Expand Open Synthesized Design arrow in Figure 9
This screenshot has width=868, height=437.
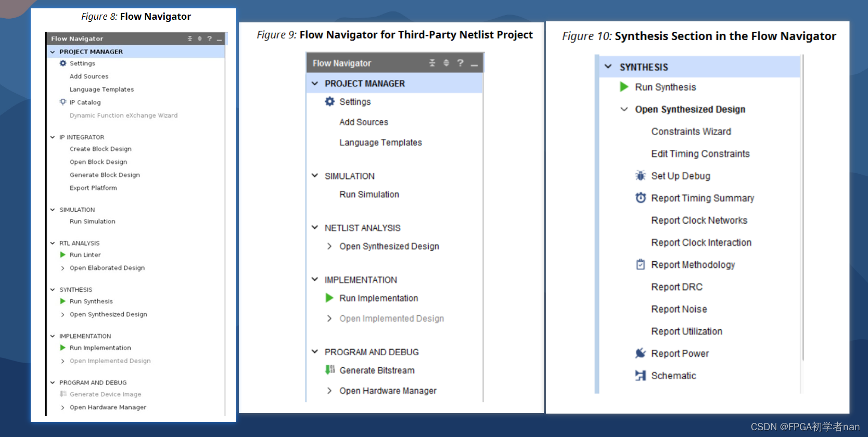pyautogui.click(x=329, y=246)
